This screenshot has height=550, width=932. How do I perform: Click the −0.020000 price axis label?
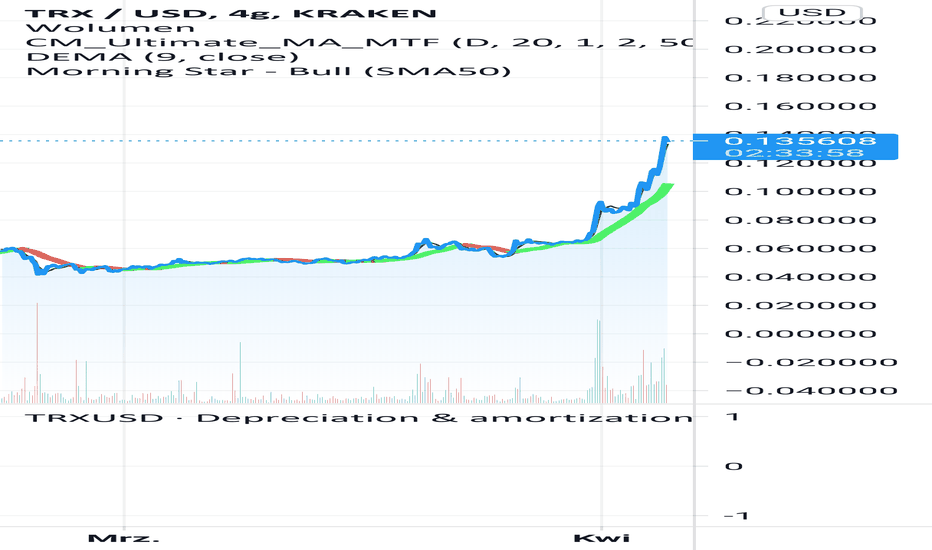click(x=812, y=362)
